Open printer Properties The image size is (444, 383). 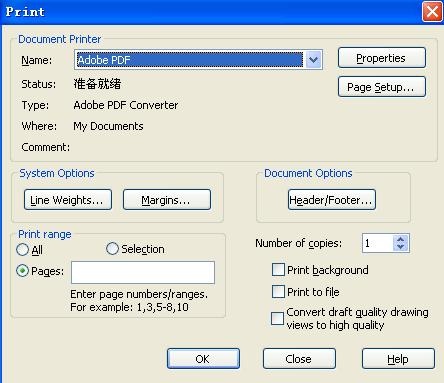tap(382, 58)
